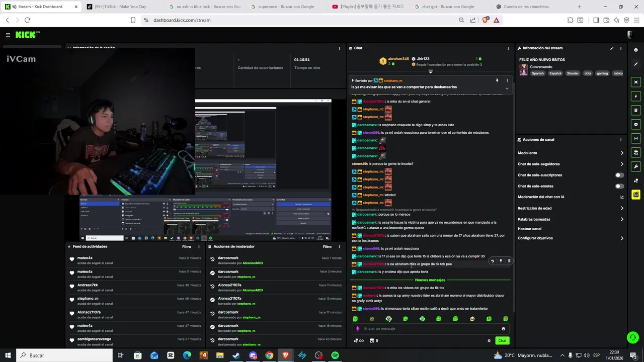Click the yellow clapperboard clips icon
Screen dimensions: 644x362
636,194
